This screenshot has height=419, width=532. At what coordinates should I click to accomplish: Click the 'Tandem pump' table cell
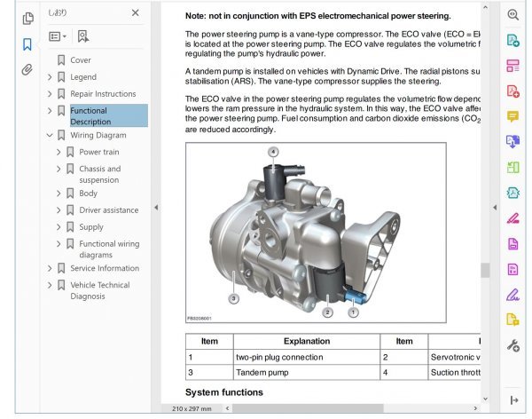[x=307, y=373]
